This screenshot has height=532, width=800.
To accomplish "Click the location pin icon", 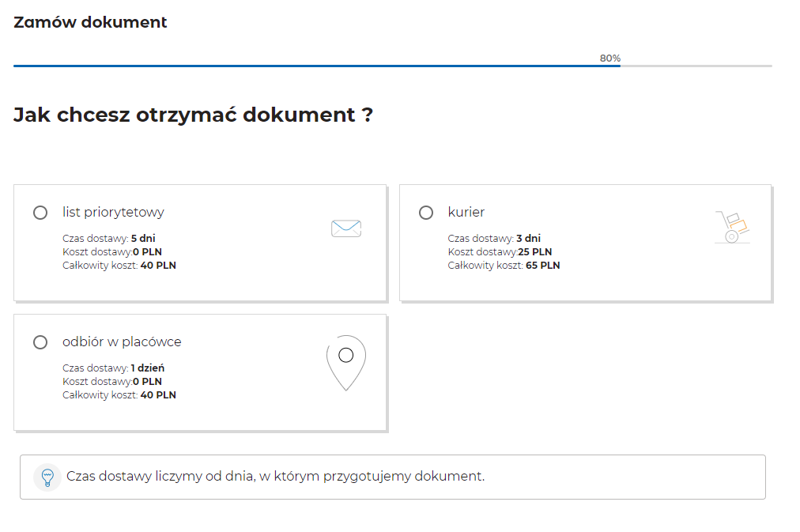I will click(345, 362).
